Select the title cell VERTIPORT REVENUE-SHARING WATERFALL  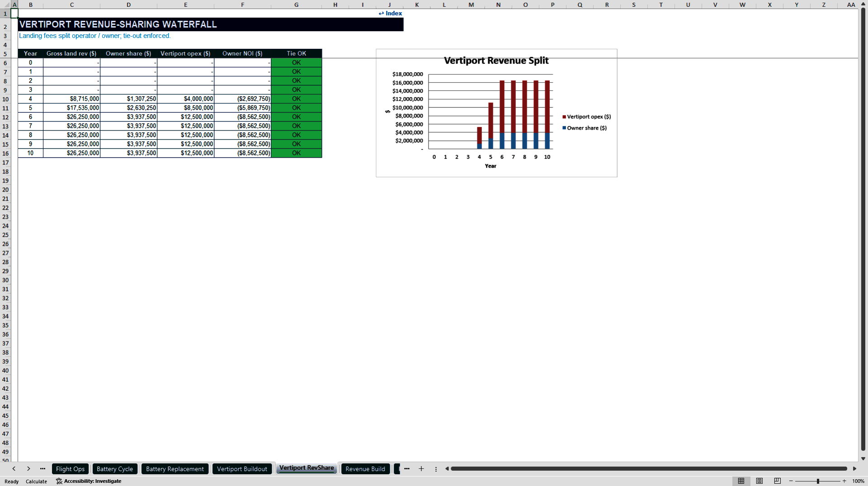click(211, 24)
